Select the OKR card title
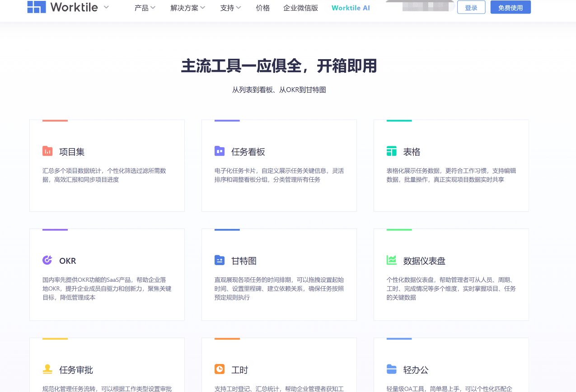The width and height of the screenshot is (576, 392). point(68,261)
